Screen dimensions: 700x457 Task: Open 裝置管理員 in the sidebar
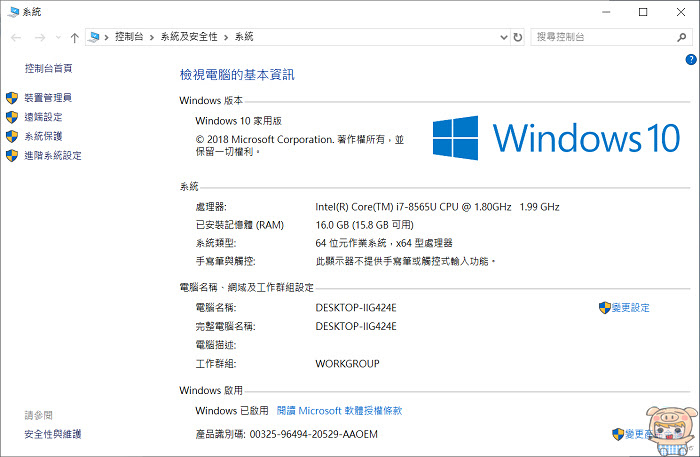48,97
